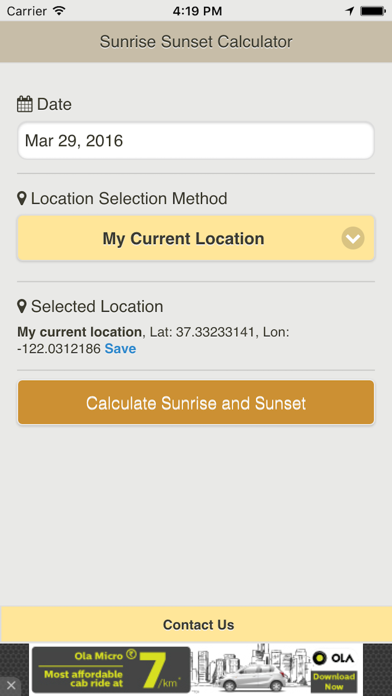Image resolution: width=392 pixels, height=696 pixels.
Task: Tap Download Now on the Ola ad
Action: point(334,682)
